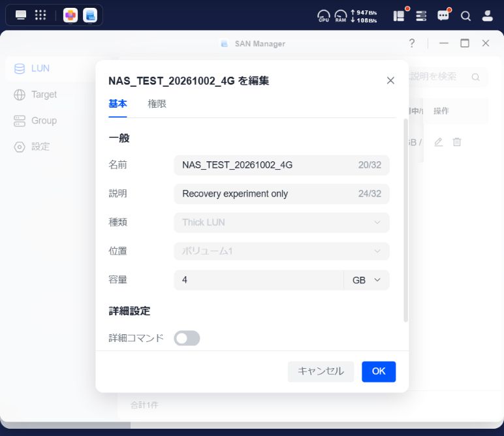Toggle the 詳細コマンド switch
This screenshot has width=504, height=436.
tap(187, 338)
